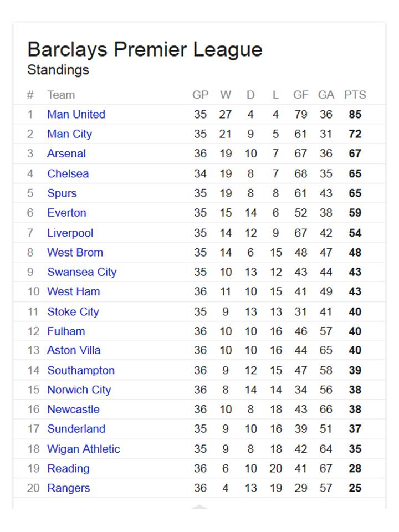
Task: Open the Stoke City link
Action: pyautogui.click(x=73, y=311)
